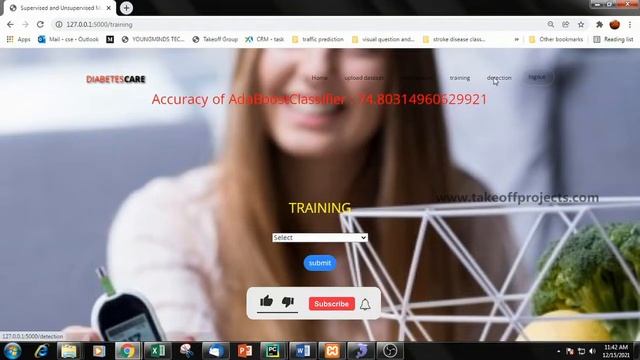Bookmark this page with the star icon
The width and height of the screenshot is (640, 360).
pyautogui.click(x=581, y=24)
